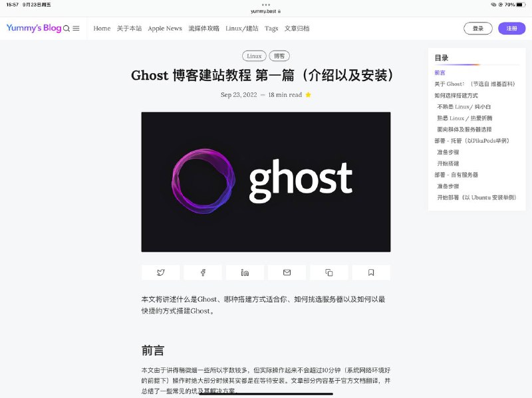Jump to 开始搭建 in contents
532x398 pixels.
[448, 163]
